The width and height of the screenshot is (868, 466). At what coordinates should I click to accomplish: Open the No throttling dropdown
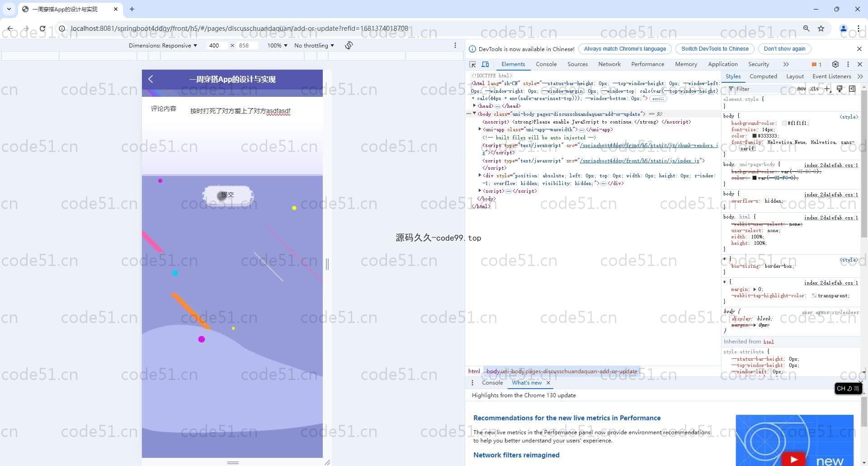click(314, 45)
